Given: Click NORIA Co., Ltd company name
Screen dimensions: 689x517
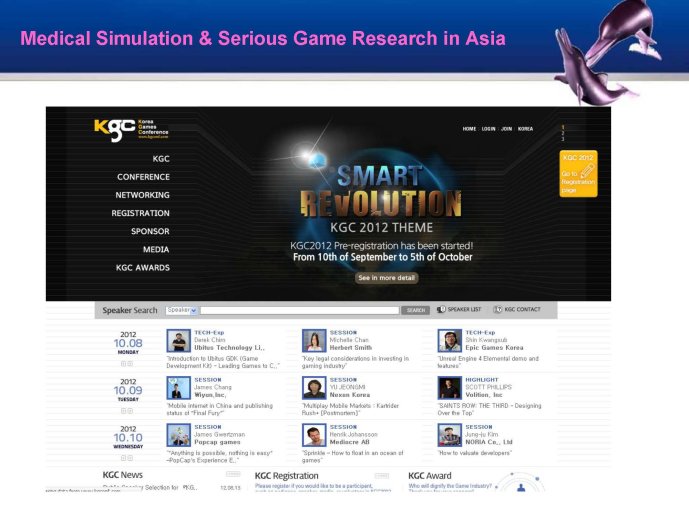Looking at the screenshot, I should tap(489, 442).
